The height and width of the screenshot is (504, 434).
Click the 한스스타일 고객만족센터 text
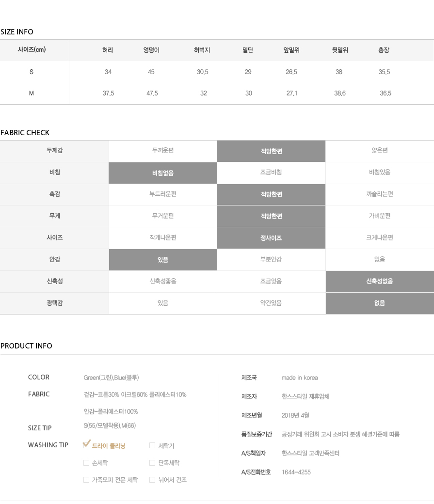tap(310, 453)
